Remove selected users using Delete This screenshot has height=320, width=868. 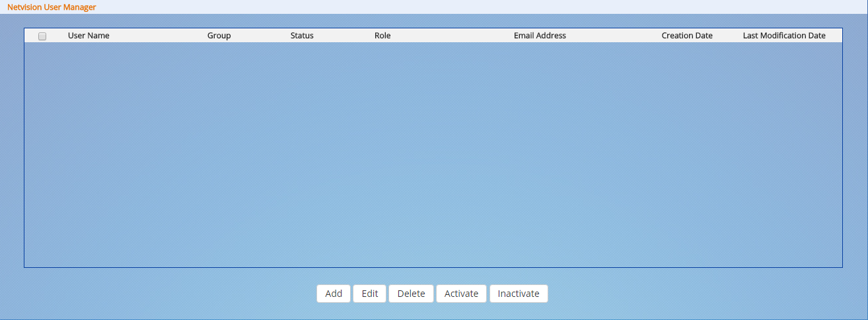pos(411,294)
